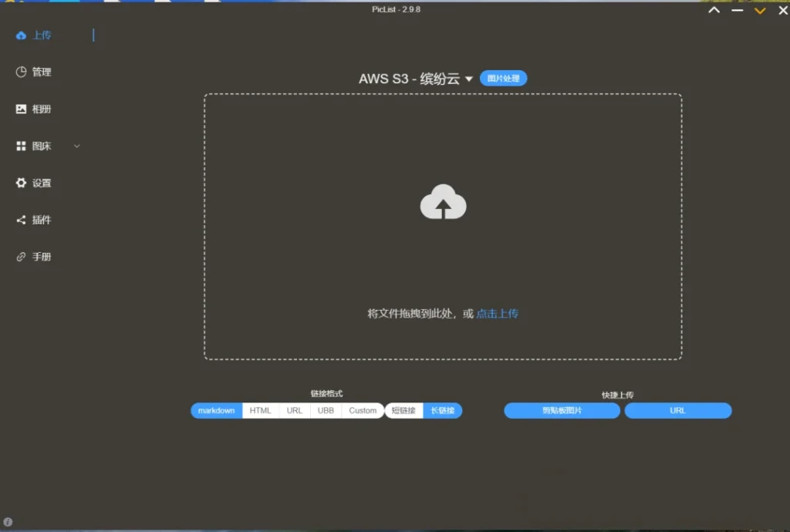Switch to 长链接 long link option
The image size is (790, 532).
[x=443, y=411]
